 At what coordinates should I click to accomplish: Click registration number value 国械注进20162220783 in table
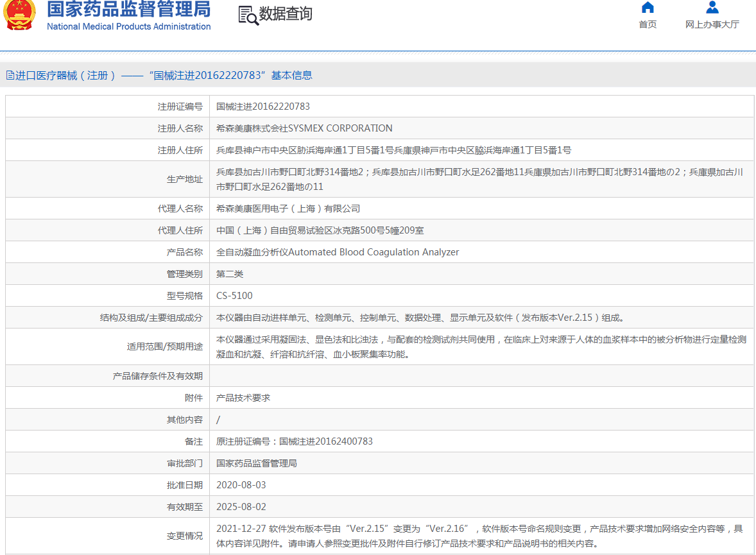(263, 107)
